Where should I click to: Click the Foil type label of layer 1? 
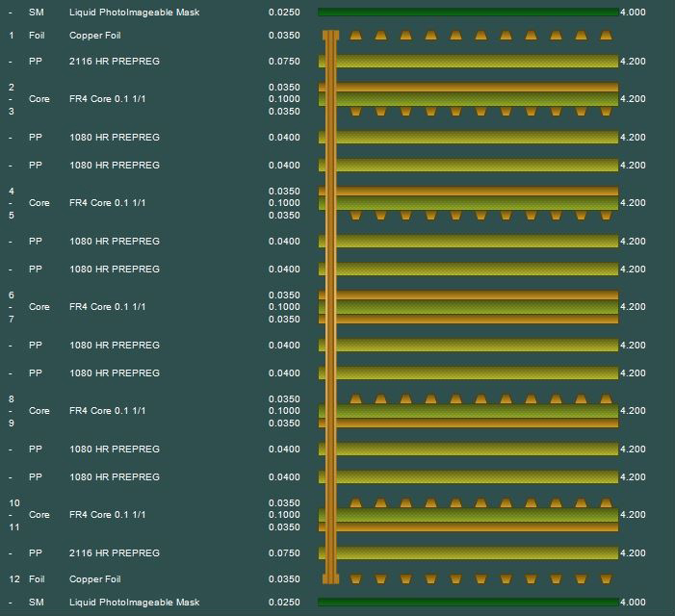[x=37, y=36]
